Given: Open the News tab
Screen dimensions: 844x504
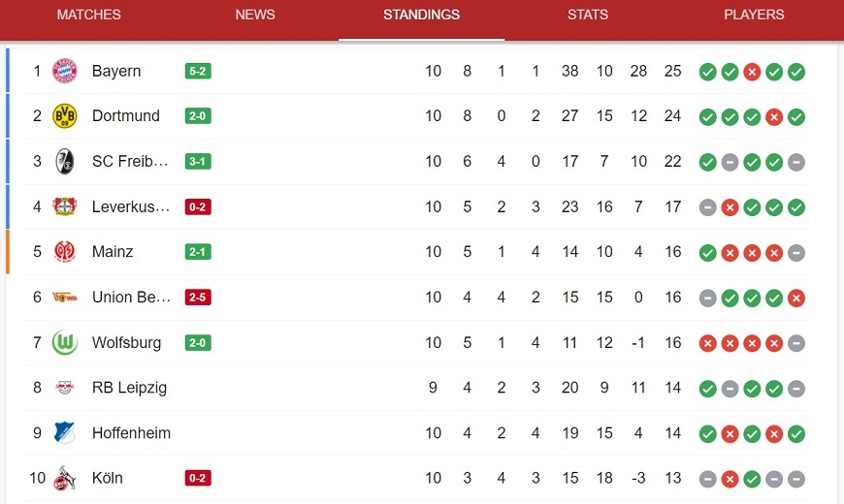Looking at the screenshot, I should (x=255, y=15).
